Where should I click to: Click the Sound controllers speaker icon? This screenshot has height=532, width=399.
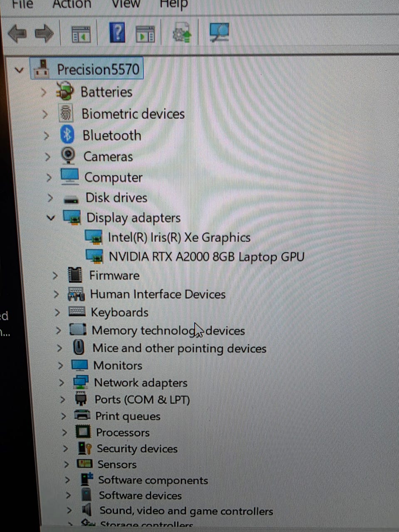point(87,510)
